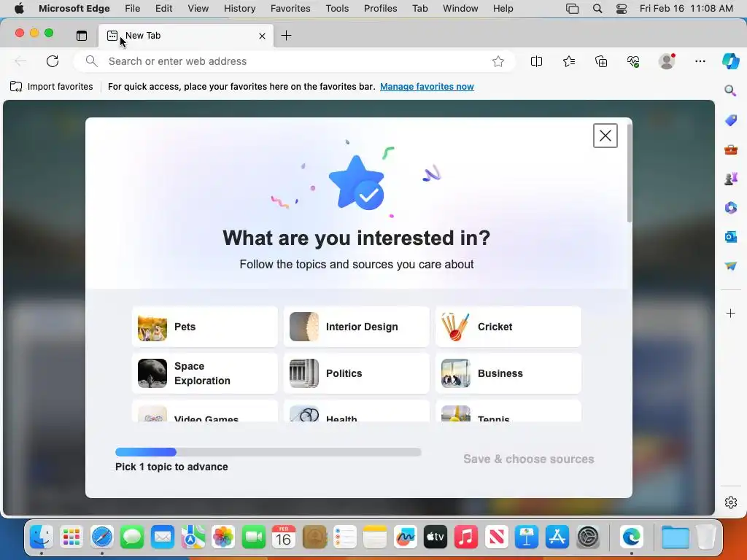Select the Cricket topic card
The width and height of the screenshot is (747, 560).
pyautogui.click(x=508, y=327)
